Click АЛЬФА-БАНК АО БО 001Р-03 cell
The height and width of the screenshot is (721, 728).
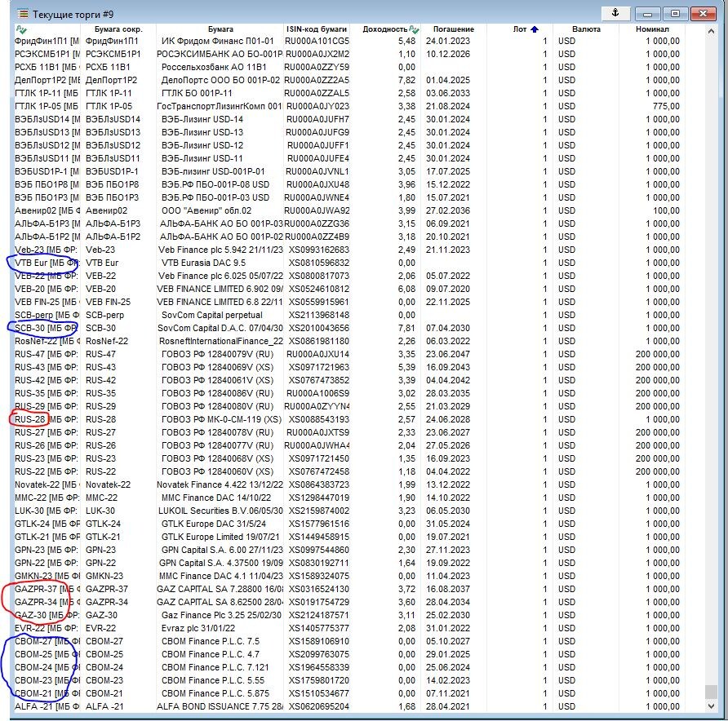coord(221,223)
